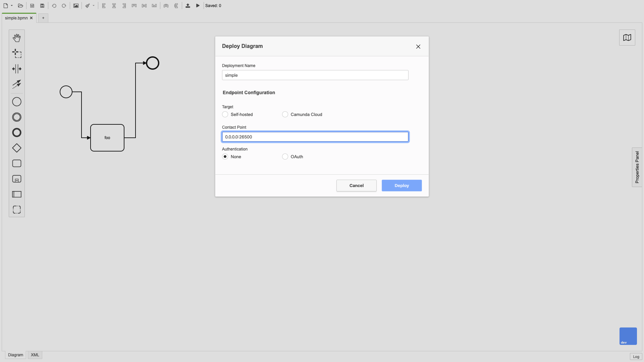Activate the Lasso selection tool

17,53
